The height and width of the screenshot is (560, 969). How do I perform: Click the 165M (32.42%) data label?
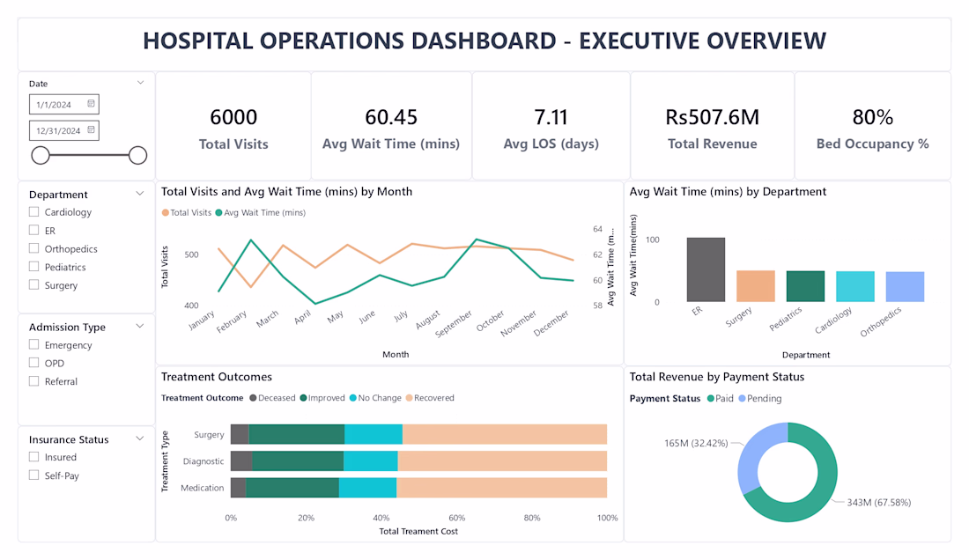click(696, 443)
